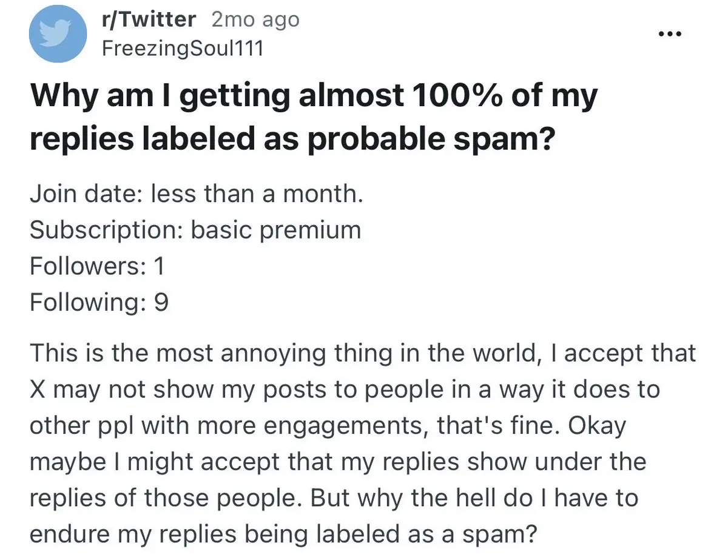
Task: Click the "Subscription: basic premium" line
Action: point(195,230)
